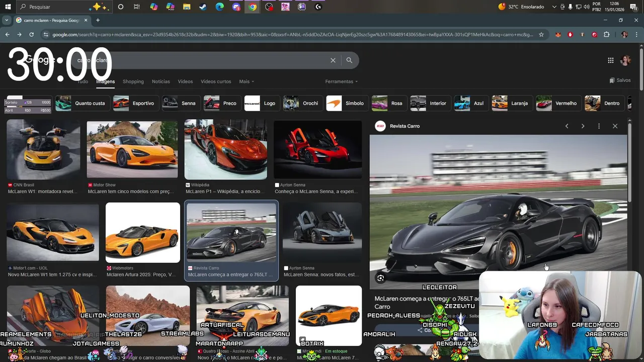Viewport: 644px width, 362px height.
Task: Open Webmotors McLaren Artura 2025 image
Action: (143, 233)
